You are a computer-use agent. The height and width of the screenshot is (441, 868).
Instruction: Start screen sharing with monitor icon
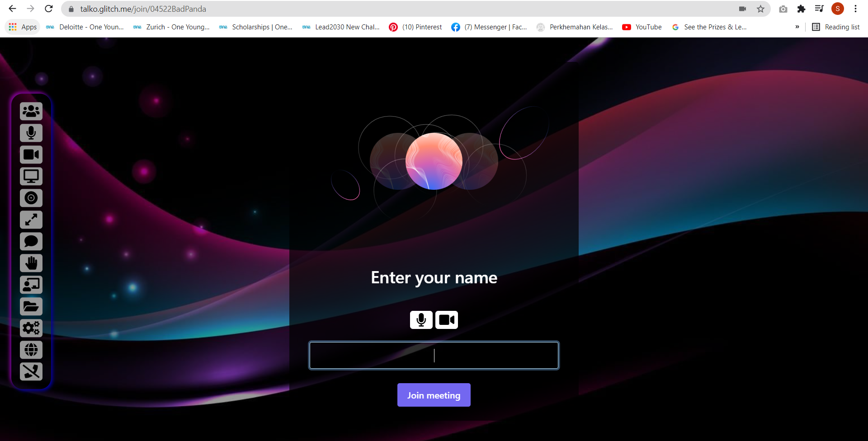31,176
